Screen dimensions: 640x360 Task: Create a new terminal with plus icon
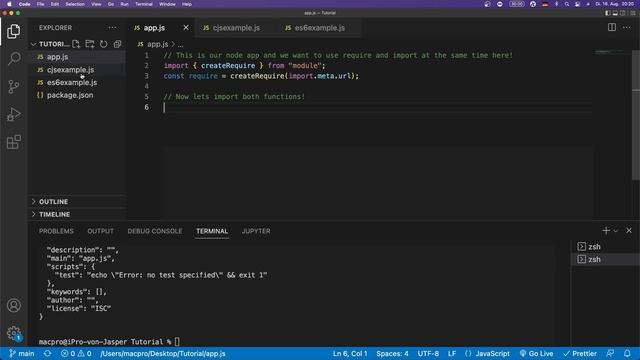pyautogui.click(x=606, y=231)
